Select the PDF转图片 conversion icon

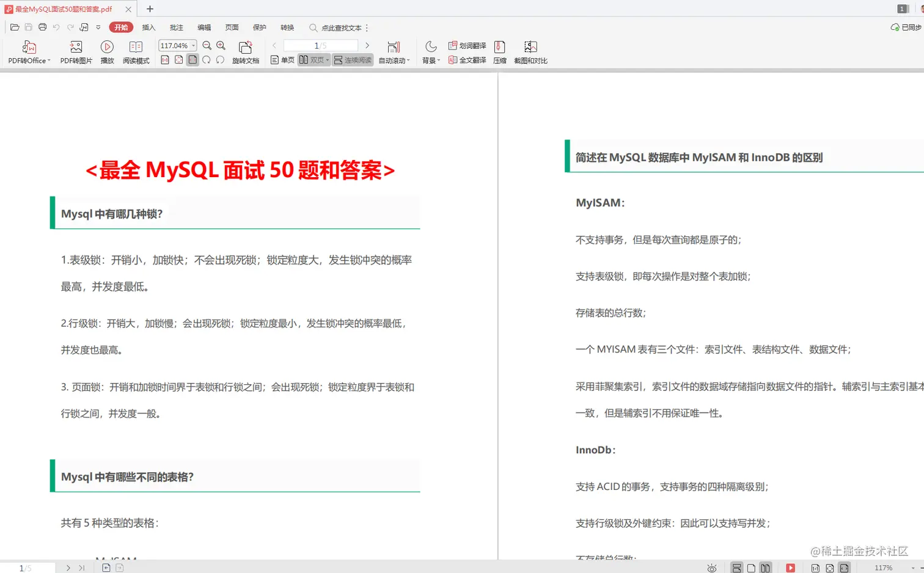[x=75, y=50]
